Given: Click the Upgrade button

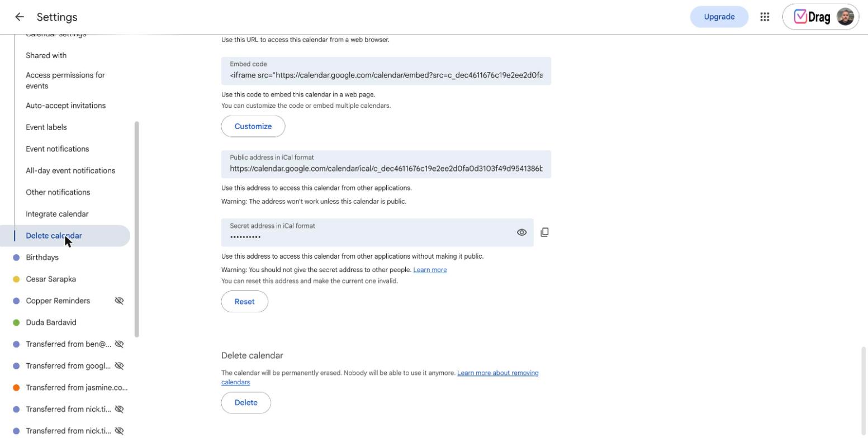Looking at the screenshot, I should [719, 17].
